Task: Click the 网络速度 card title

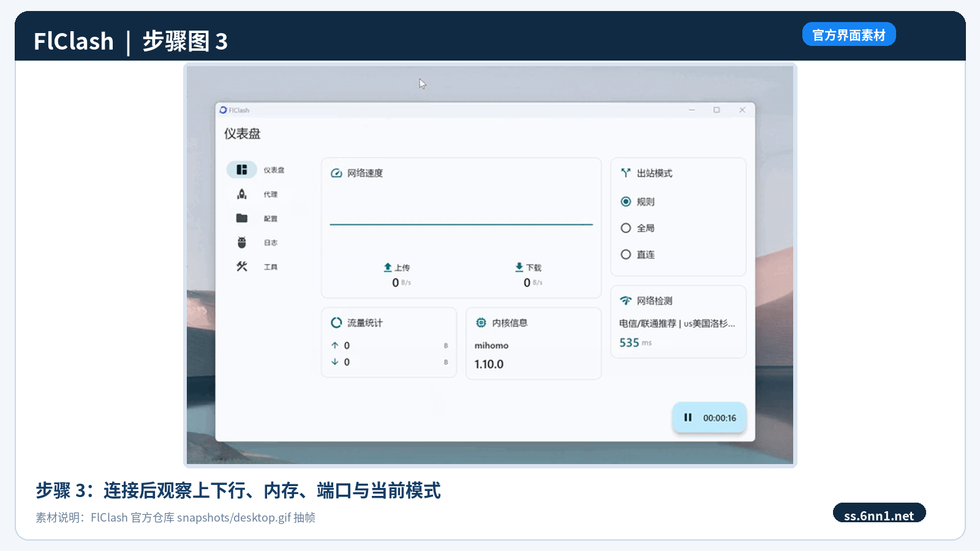Action: click(x=365, y=173)
